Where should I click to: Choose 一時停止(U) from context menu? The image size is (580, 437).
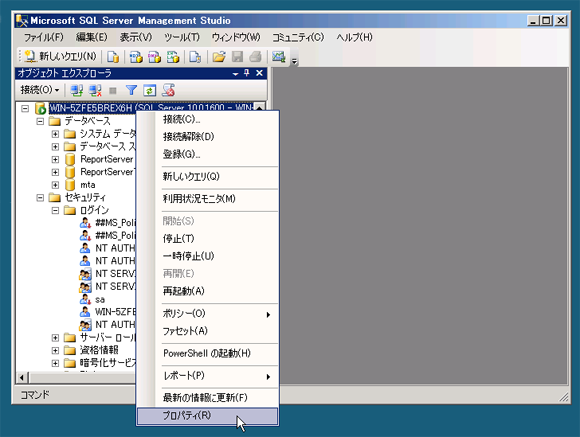point(208,256)
